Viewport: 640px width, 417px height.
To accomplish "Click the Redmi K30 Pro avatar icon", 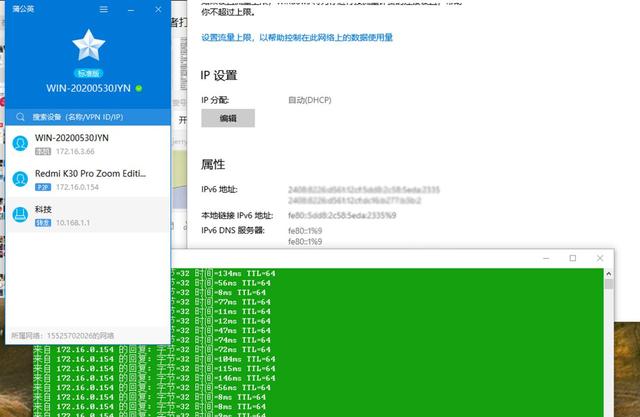I will [x=21, y=179].
